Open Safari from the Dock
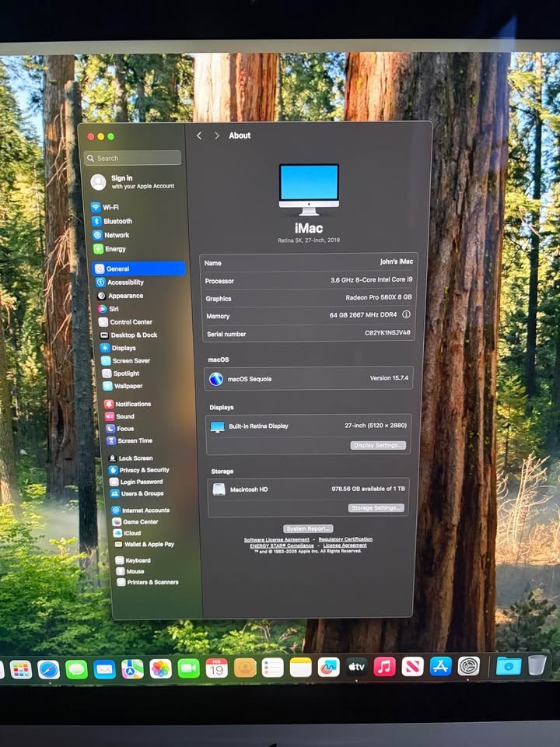Screen dimensions: 560x747 tap(48, 670)
